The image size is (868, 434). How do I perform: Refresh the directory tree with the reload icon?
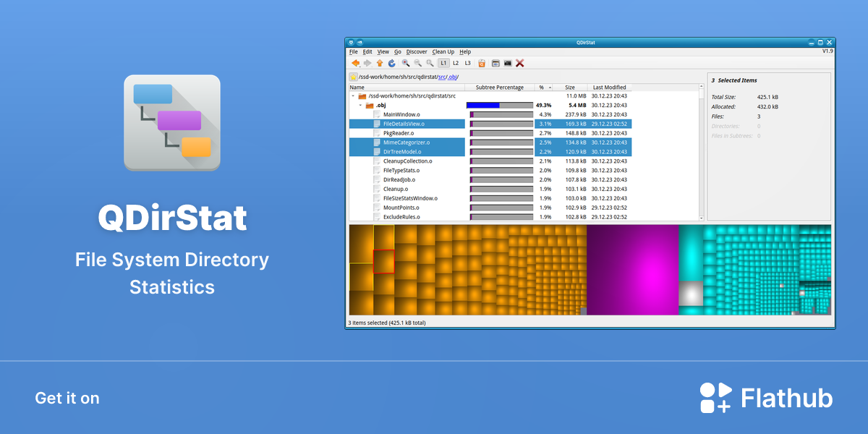(x=392, y=63)
